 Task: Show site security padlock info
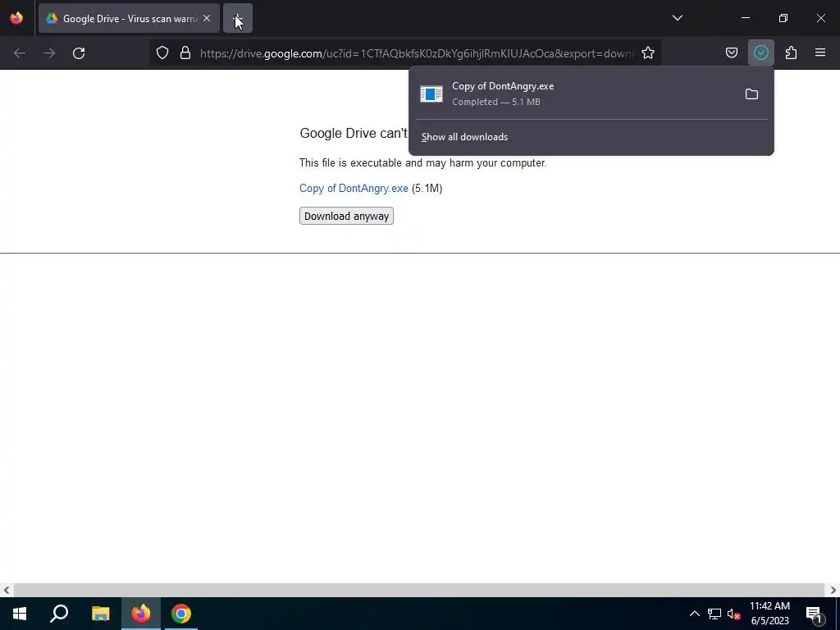click(x=185, y=53)
